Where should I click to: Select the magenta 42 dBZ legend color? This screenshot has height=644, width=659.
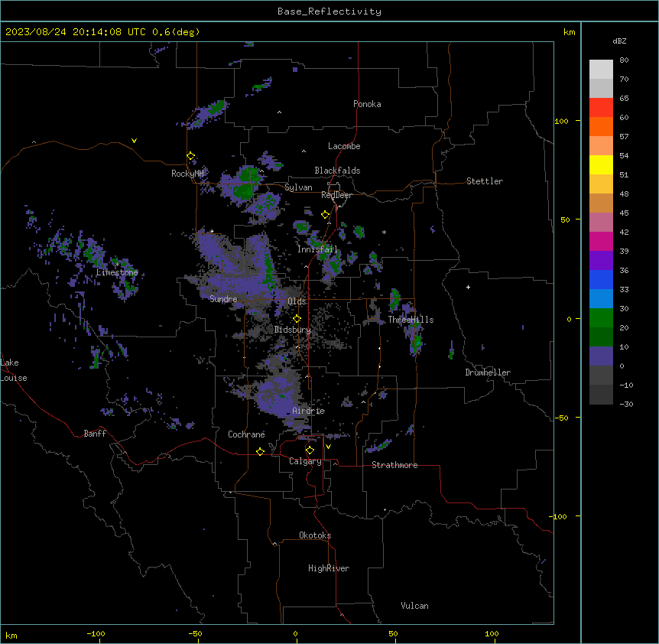(x=601, y=241)
